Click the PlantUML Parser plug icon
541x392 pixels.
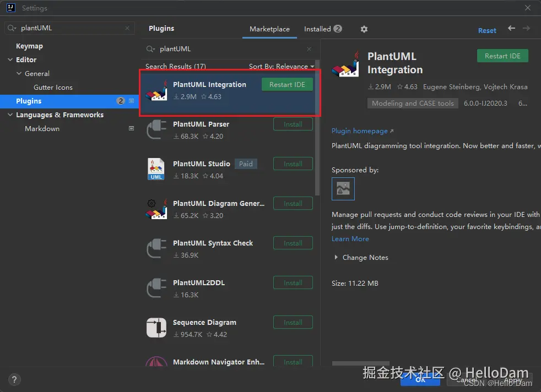click(156, 129)
